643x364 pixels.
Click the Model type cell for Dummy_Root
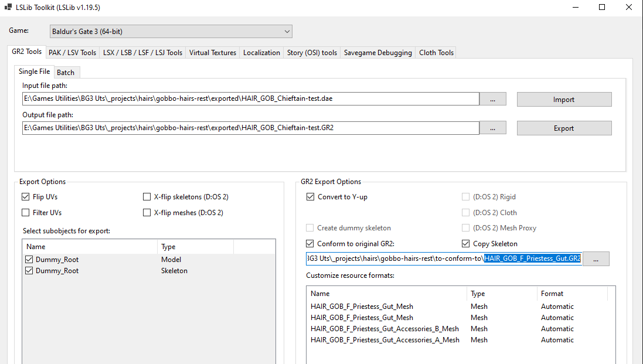point(171,260)
